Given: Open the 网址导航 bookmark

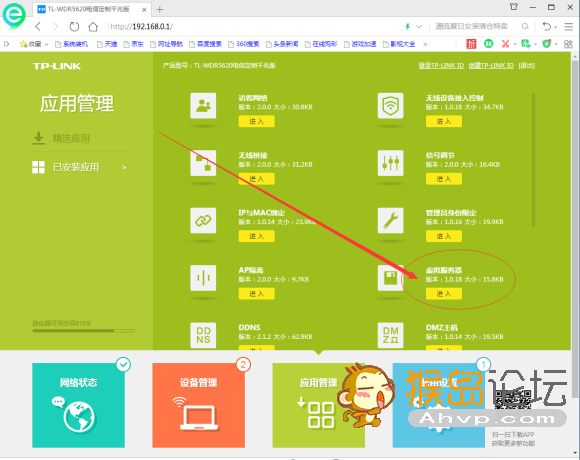Looking at the screenshot, I should [166, 44].
